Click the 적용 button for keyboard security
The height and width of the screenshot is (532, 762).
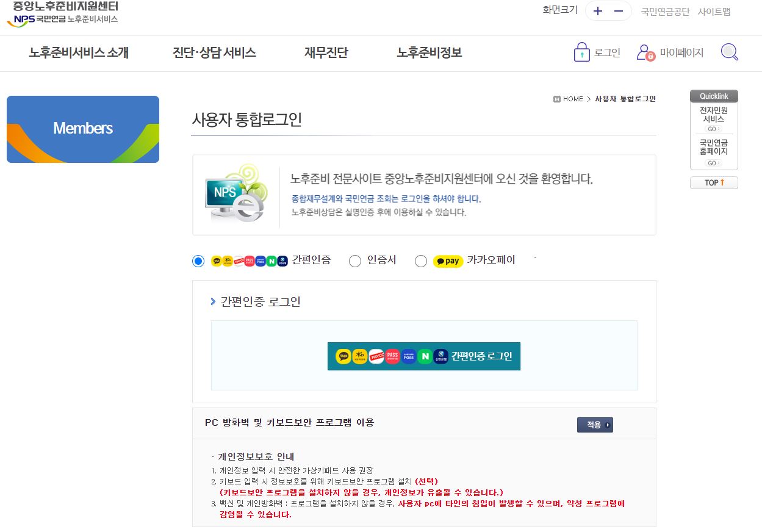click(595, 424)
